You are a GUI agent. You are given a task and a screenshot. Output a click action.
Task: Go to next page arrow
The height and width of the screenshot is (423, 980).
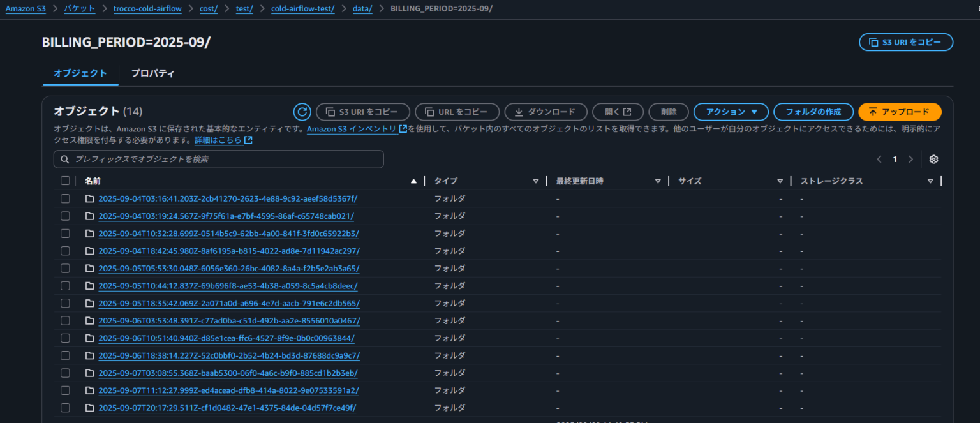click(910, 160)
